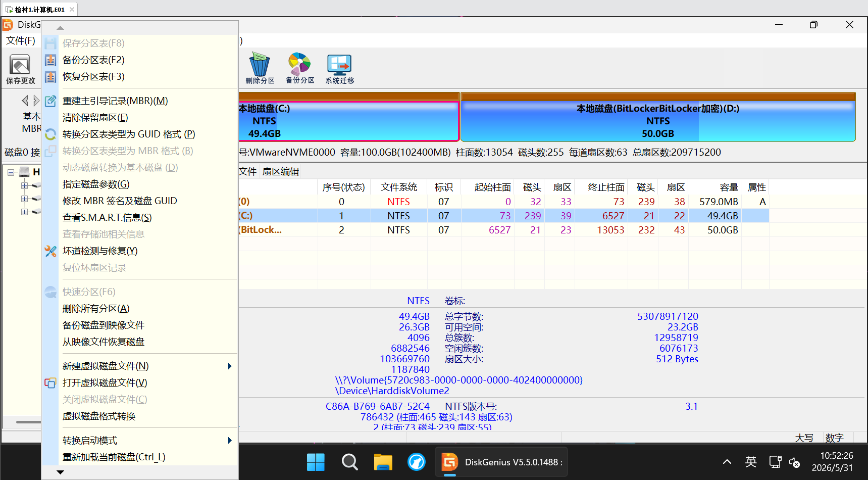This screenshot has height=480, width=868.
Task: Show hidden system tray icons
Action: (x=727, y=462)
